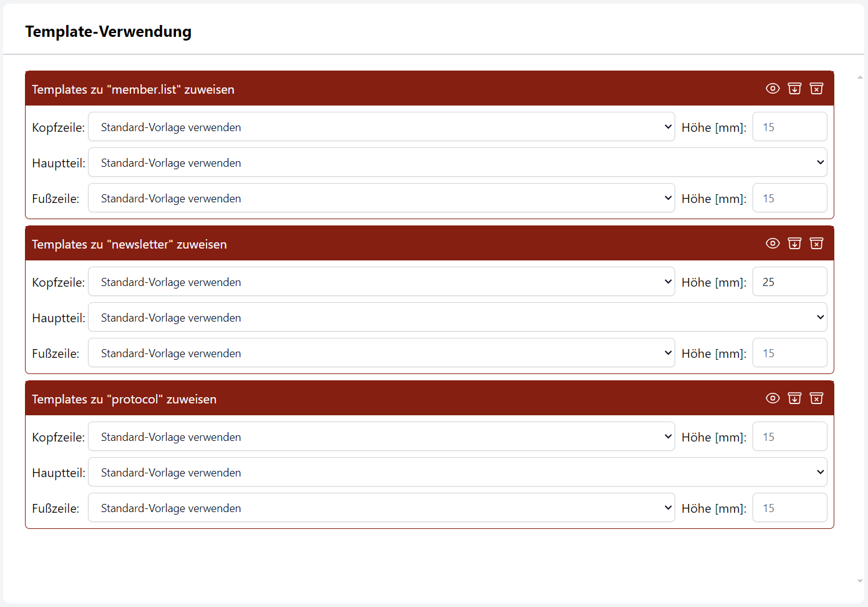
Task: Open Hauptteil dropdown for newsletter
Action: [457, 317]
